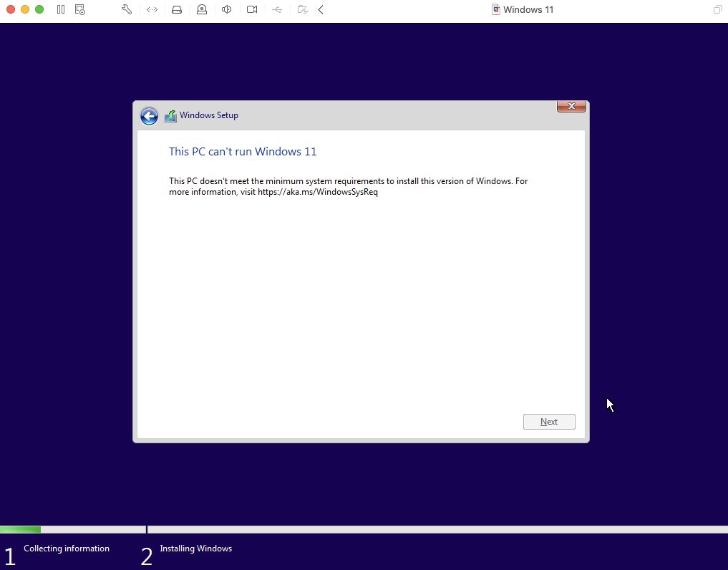Screen dimensions: 728x570
Task: Toggle the sound speaker icon
Action: click(x=227, y=9)
